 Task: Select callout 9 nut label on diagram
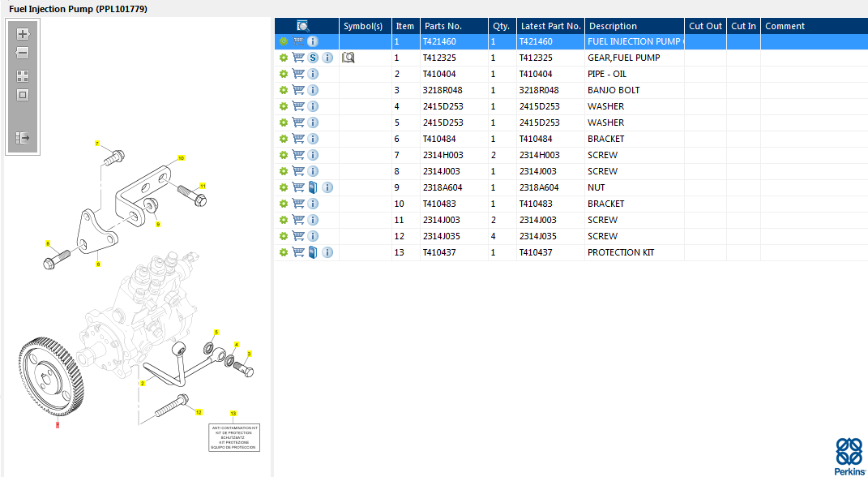pos(158,225)
